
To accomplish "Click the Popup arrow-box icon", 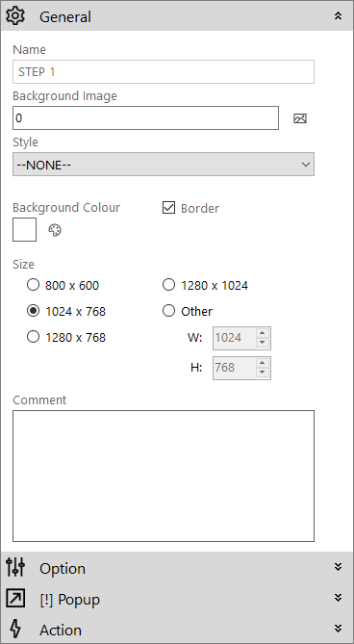I will pos(15,599).
